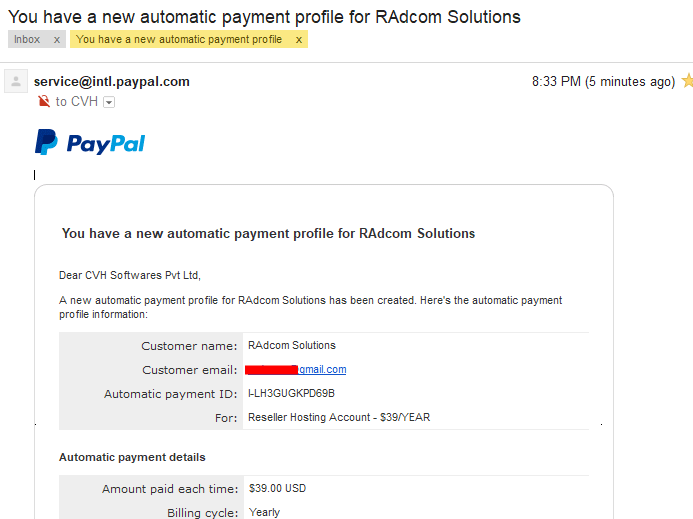Open the yellow automatic payment profile label
The width and height of the screenshot is (693, 519).
179,39
